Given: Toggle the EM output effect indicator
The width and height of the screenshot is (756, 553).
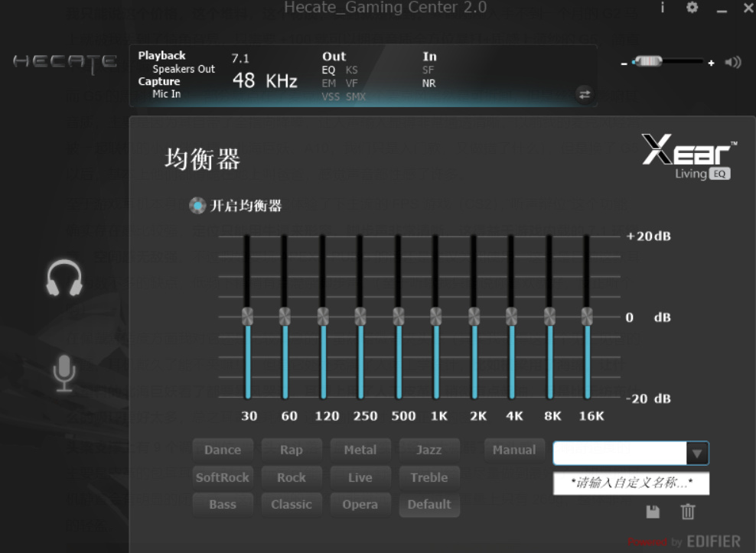Looking at the screenshot, I should coord(329,83).
